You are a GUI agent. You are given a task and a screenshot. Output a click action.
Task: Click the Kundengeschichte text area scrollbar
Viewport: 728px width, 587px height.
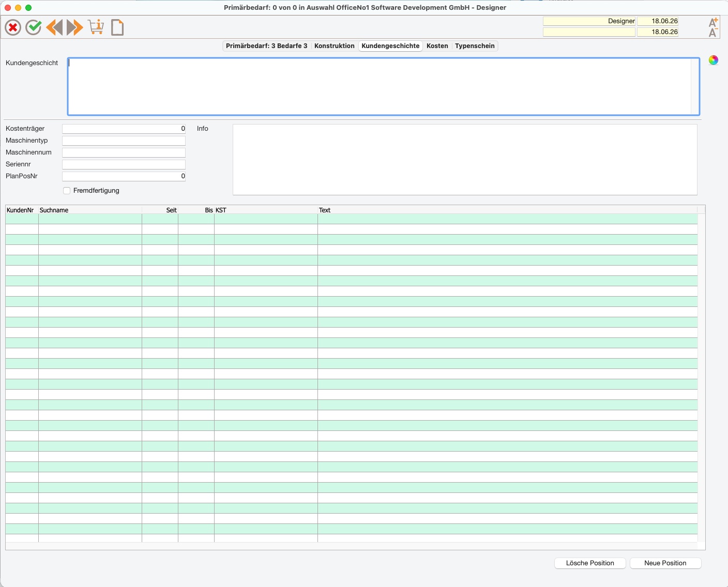[695, 86]
